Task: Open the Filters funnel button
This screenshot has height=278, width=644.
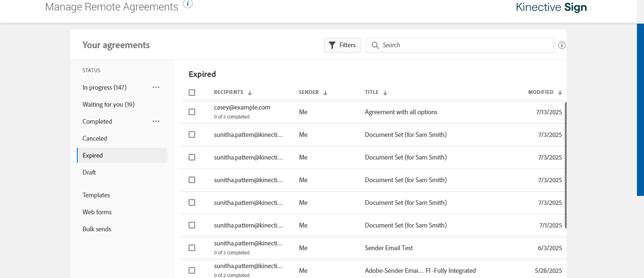Action: pyautogui.click(x=342, y=45)
